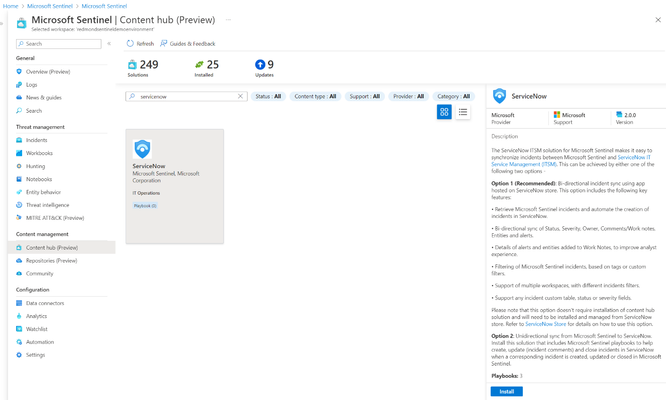The image size is (666, 400).
Task: Switch to list view
Action: coord(463,112)
